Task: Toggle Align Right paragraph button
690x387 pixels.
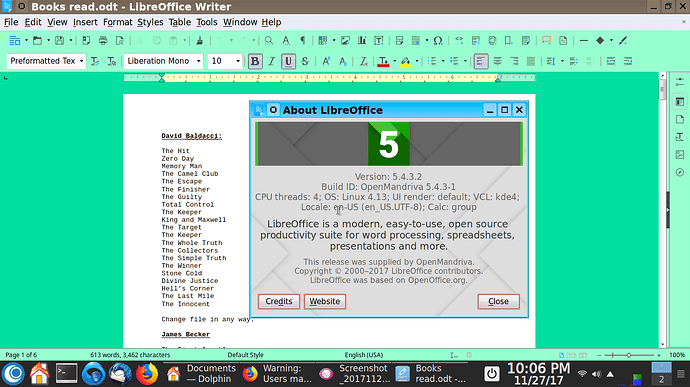Action: click(514, 61)
